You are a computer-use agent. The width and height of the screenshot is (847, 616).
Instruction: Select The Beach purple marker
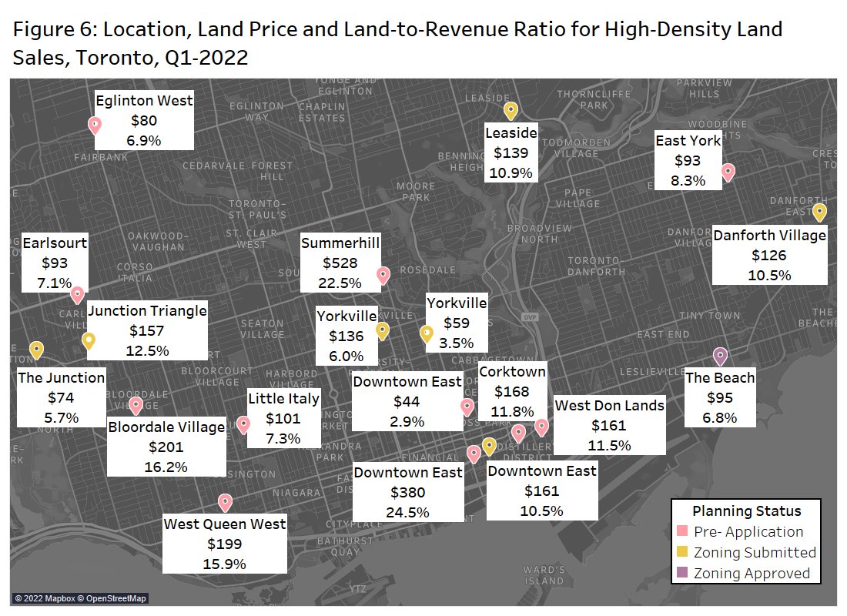[x=719, y=353]
